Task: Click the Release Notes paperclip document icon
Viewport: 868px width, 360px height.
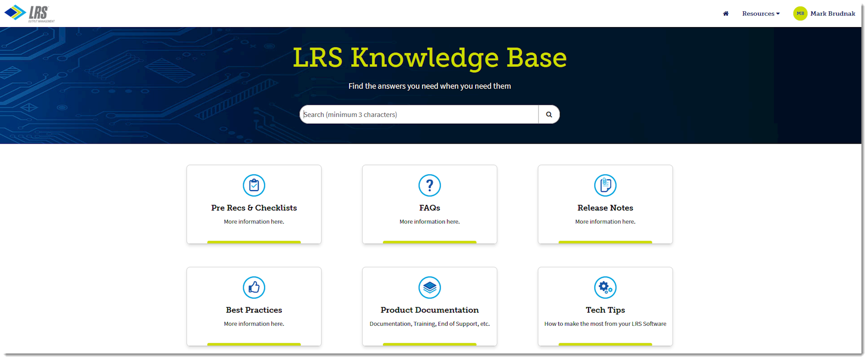Action: pos(605,185)
